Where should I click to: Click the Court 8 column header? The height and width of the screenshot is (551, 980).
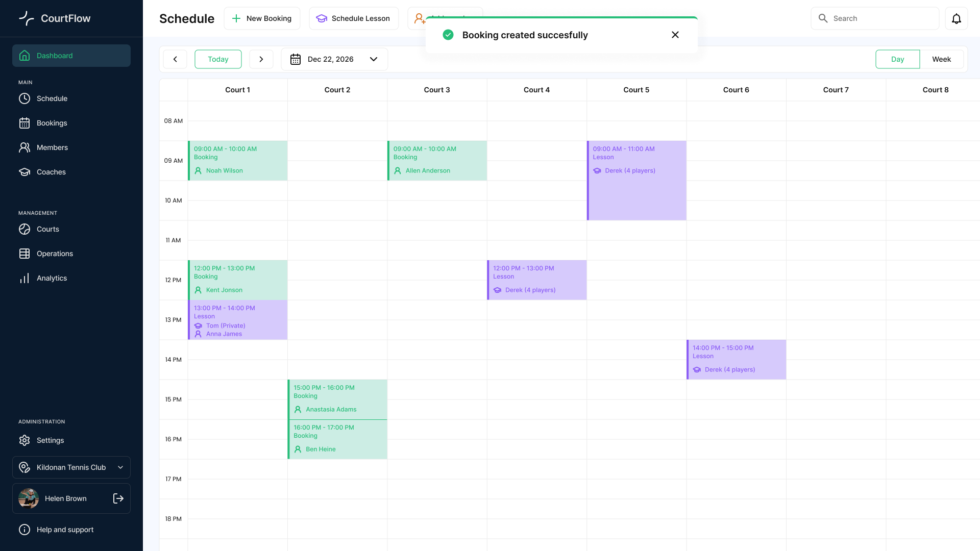[936, 90]
